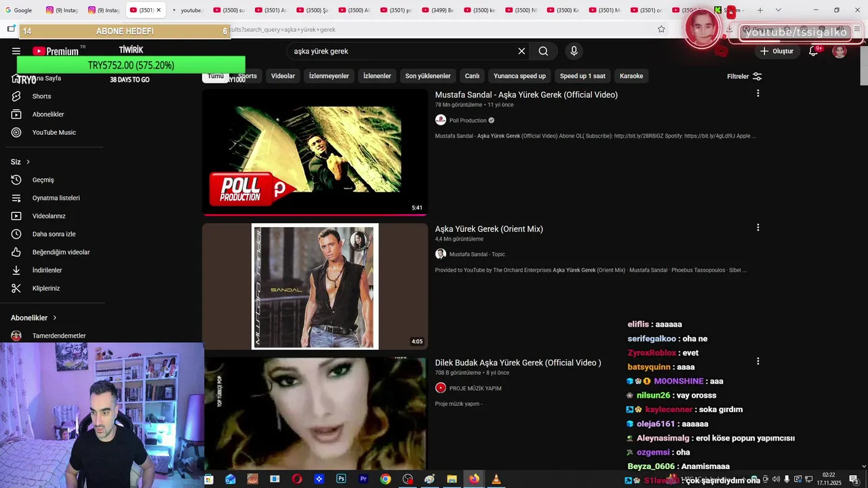Open Premiere Pro from the taskbar
Image resolution: width=868 pixels, height=488 pixels.
click(363, 479)
